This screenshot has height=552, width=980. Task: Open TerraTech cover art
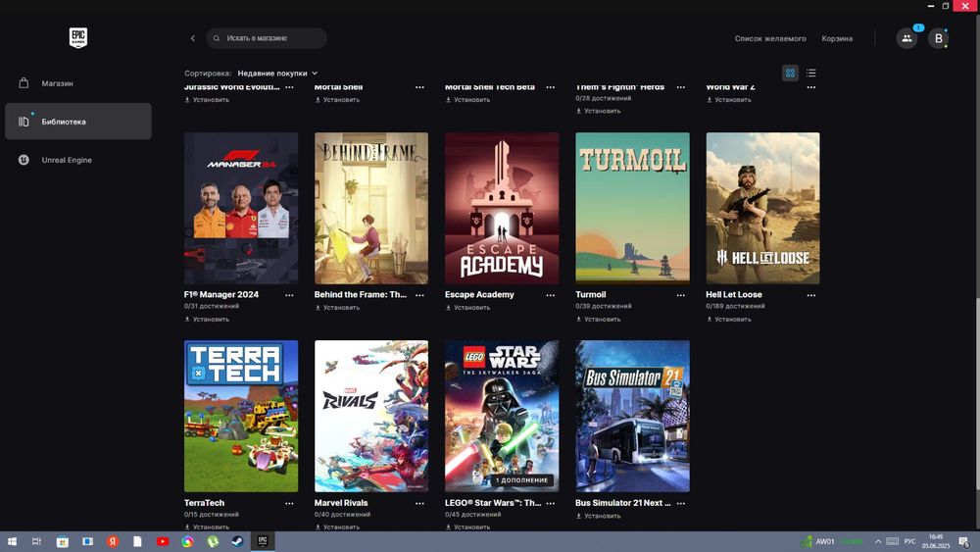click(x=241, y=417)
